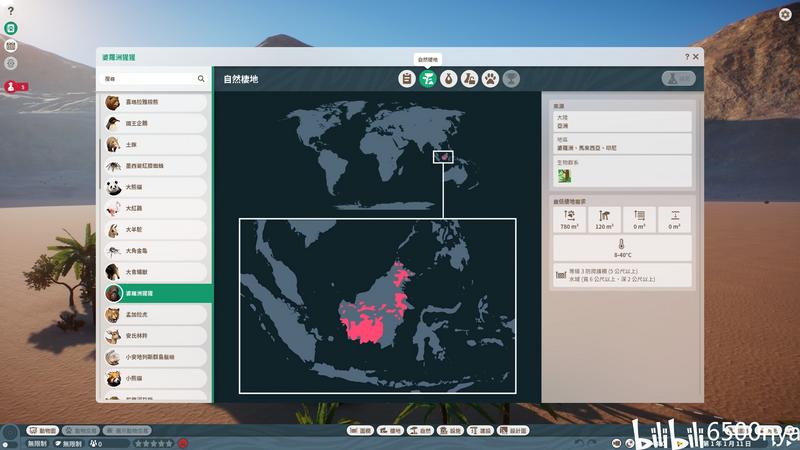800x450 pixels.
Task: Click the guest count indicator
Action: point(97,443)
